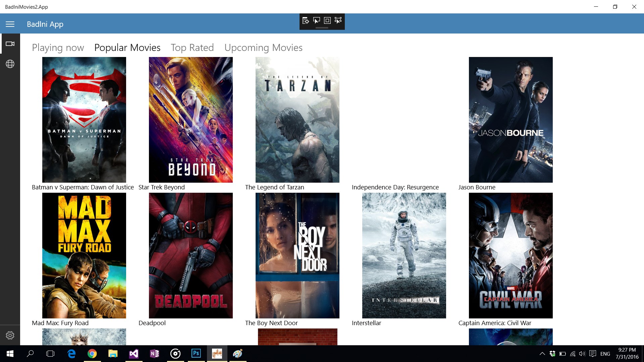Enable element selection debug tool
The height and width of the screenshot is (362, 644).
tap(316, 21)
